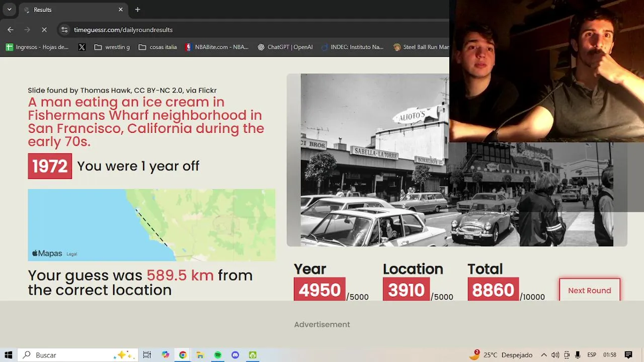Click the Apple Mapas logo on map
The height and width of the screenshot is (362, 644).
pyautogui.click(x=47, y=253)
